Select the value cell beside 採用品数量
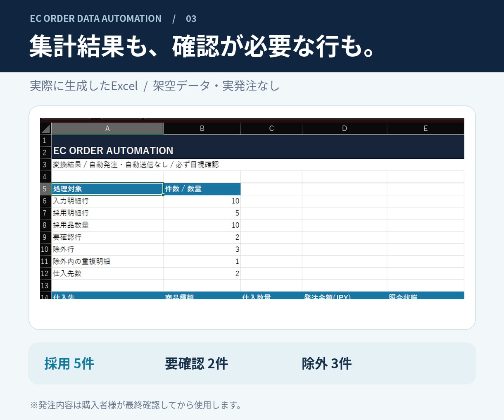 pyautogui.click(x=202, y=225)
